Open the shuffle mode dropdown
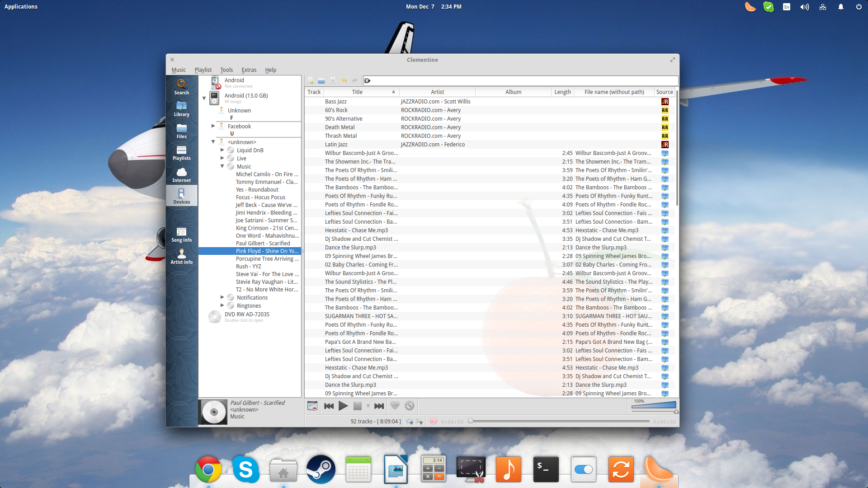 (419, 422)
